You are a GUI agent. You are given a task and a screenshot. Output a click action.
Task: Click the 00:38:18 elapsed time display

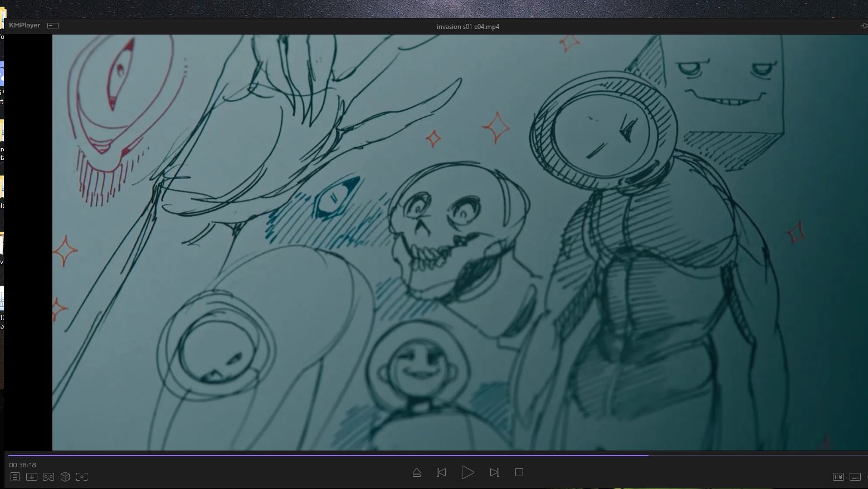[22, 465]
